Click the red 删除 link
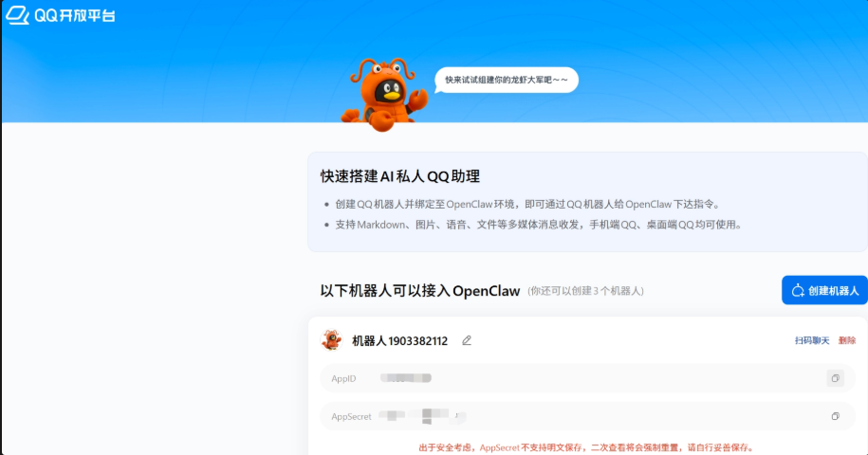Image resolution: width=868 pixels, height=455 pixels. (847, 340)
